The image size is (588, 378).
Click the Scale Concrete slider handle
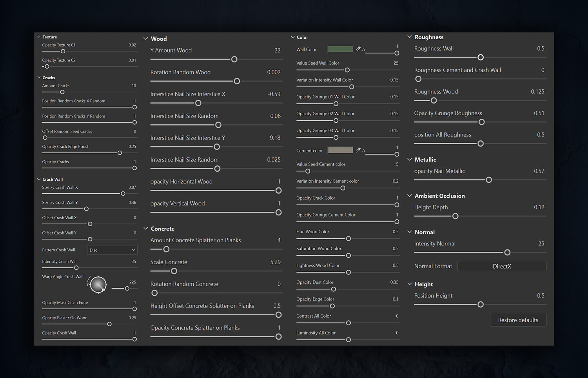174,271
